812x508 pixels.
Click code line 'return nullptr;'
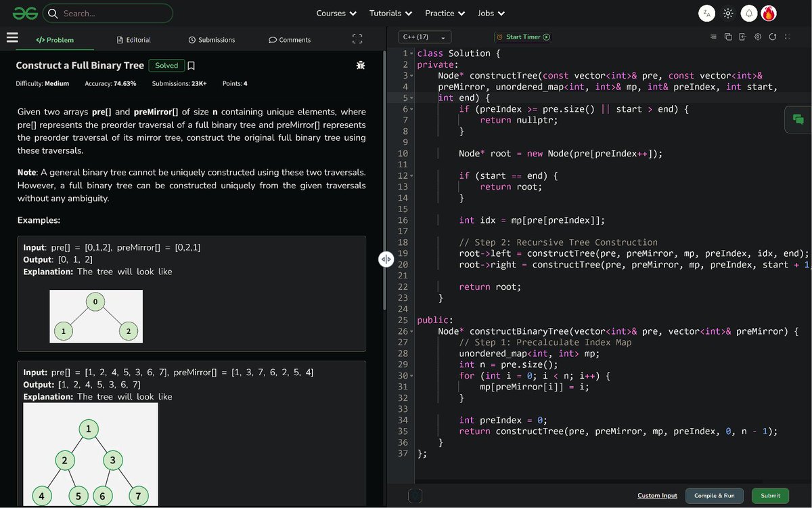pos(519,120)
